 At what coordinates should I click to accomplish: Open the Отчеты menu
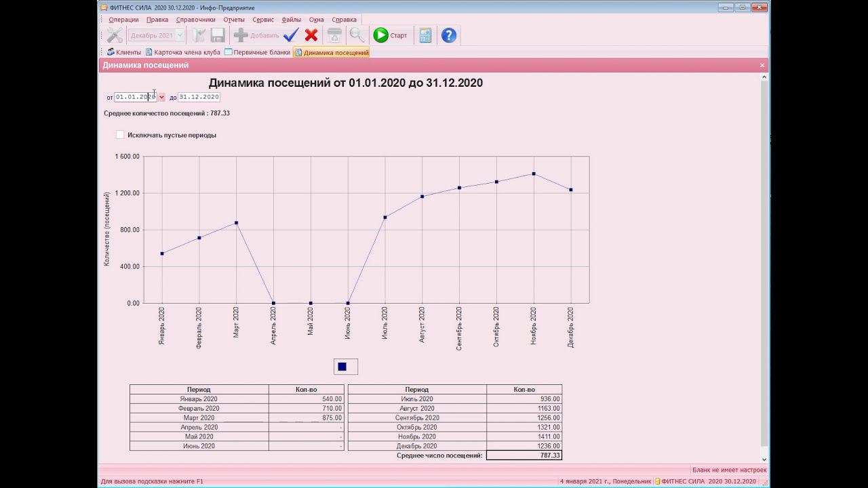point(234,20)
